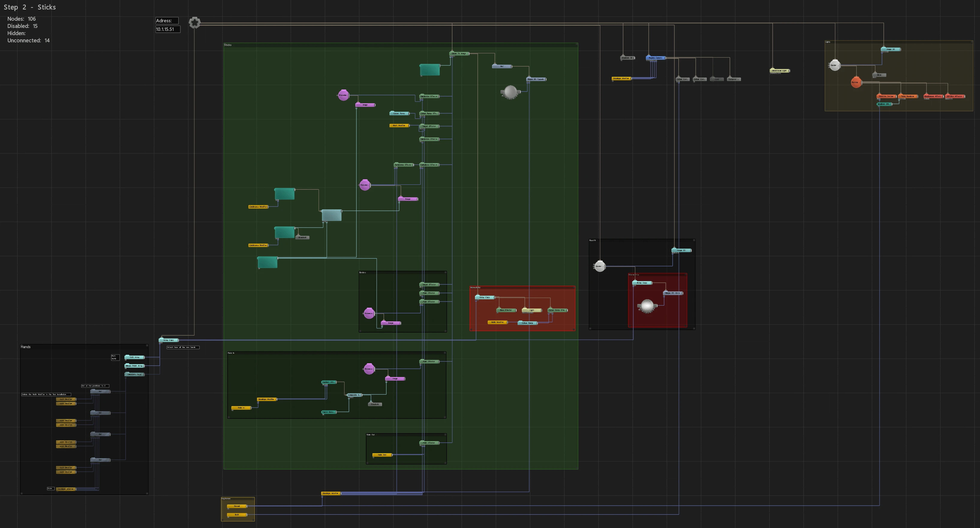Click the Primitive Emitter node
The width and height of the screenshot is (980, 528).
pos(886,96)
